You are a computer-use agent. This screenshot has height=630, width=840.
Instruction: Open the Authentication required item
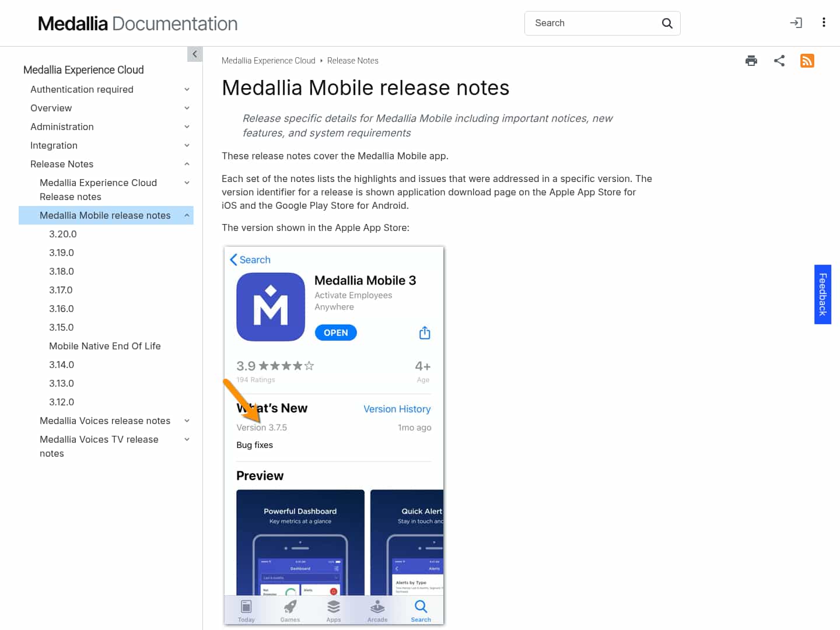pos(82,89)
